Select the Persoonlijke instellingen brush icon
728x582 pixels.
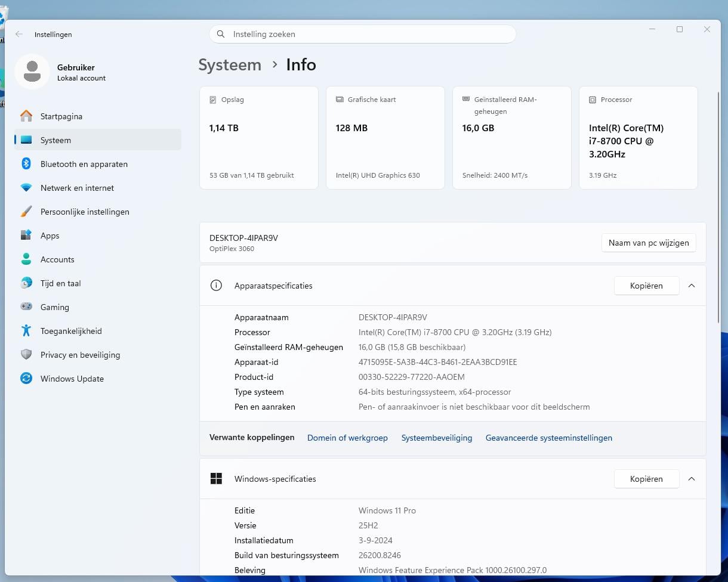coord(26,212)
